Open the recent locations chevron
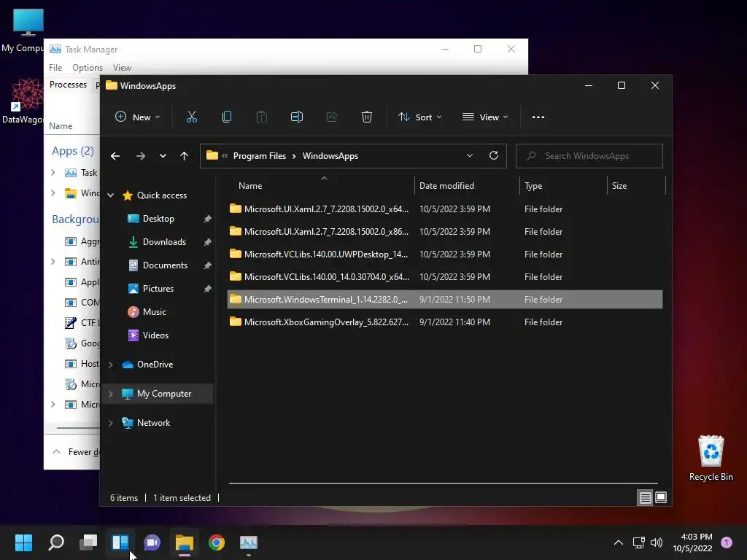 tap(163, 156)
